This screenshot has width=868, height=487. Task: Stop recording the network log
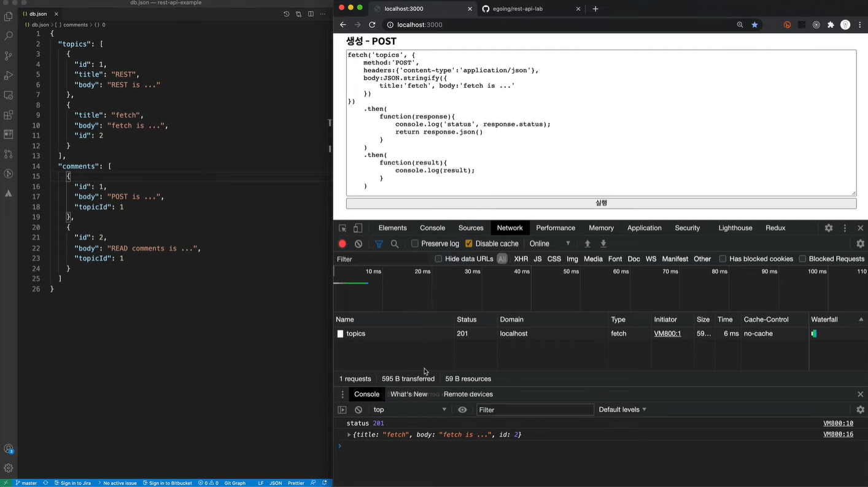(x=343, y=243)
